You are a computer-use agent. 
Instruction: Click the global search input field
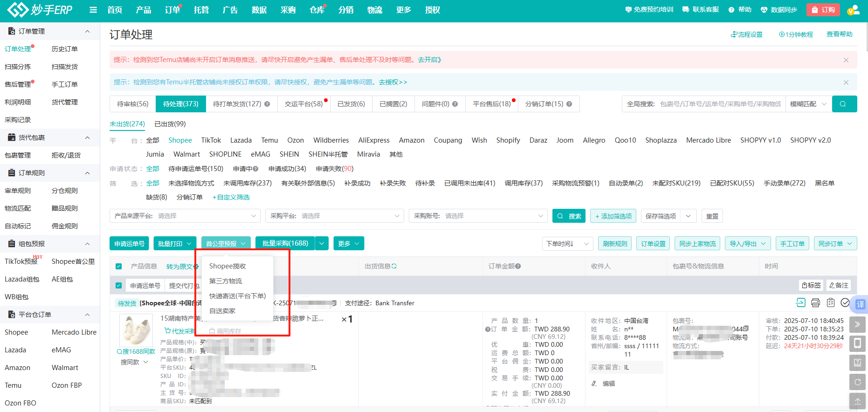(x=720, y=104)
